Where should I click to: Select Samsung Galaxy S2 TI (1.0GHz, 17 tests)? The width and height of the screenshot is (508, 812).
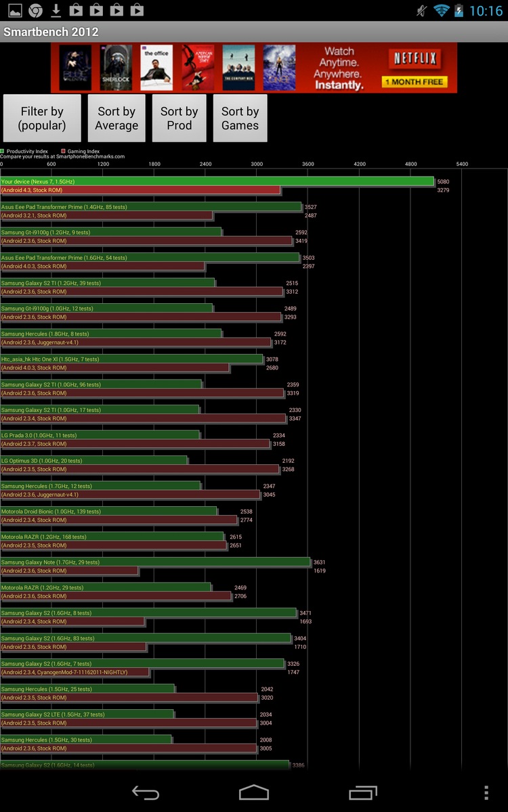[100, 410]
